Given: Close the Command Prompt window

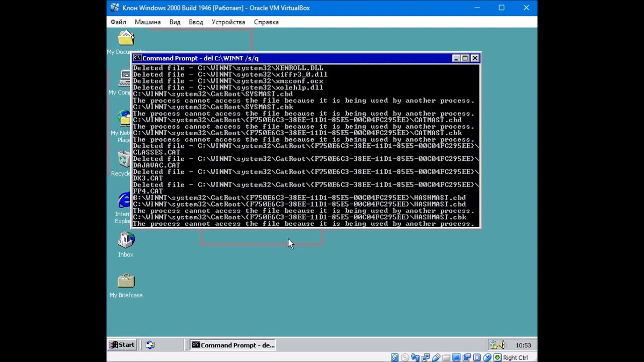Looking at the screenshot, I should tap(474, 58).
